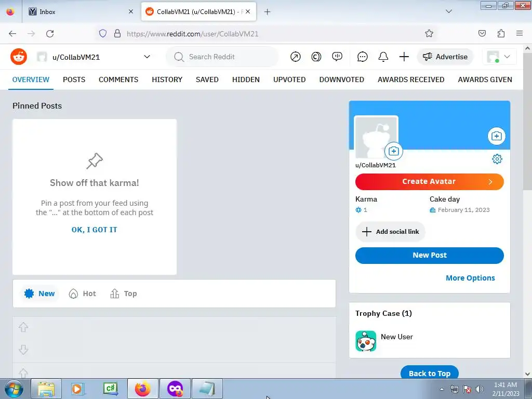Image resolution: width=532 pixels, height=399 pixels.
Task: Open a new browser tab
Action: coord(267,11)
